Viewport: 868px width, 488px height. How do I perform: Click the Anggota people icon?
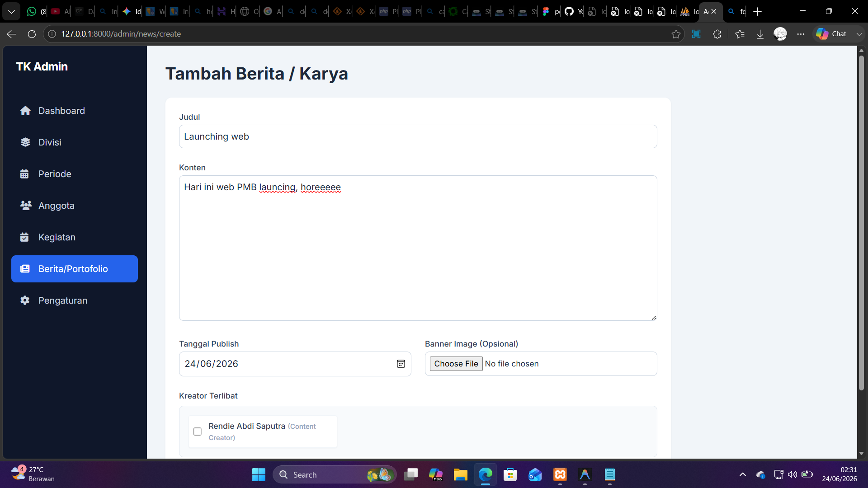26,206
